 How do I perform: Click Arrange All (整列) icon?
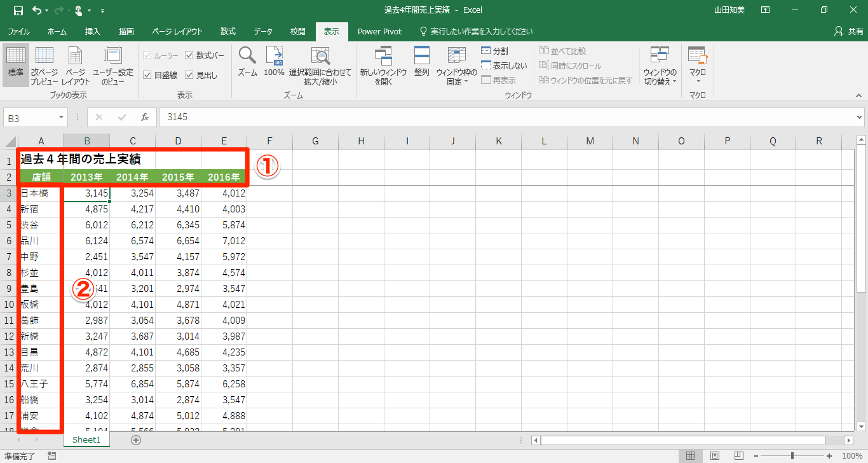422,62
